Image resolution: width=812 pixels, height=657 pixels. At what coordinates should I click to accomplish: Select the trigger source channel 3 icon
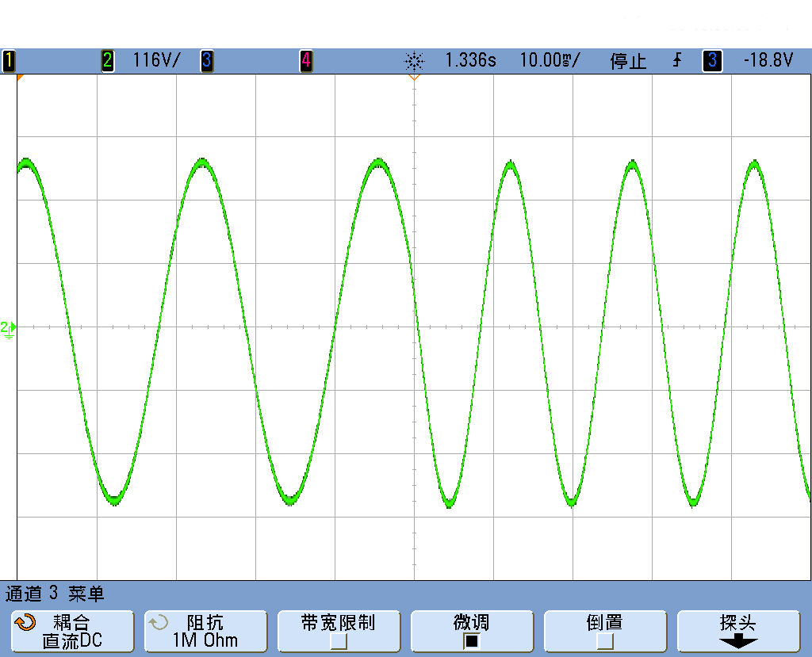[x=711, y=60]
